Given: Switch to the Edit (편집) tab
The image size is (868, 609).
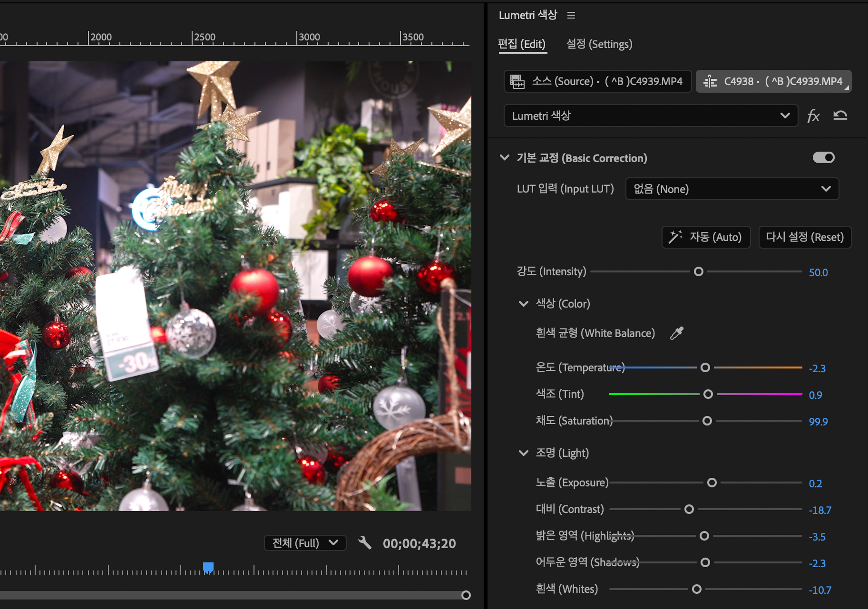Looking at the screenshot, I should pos(522,44).
